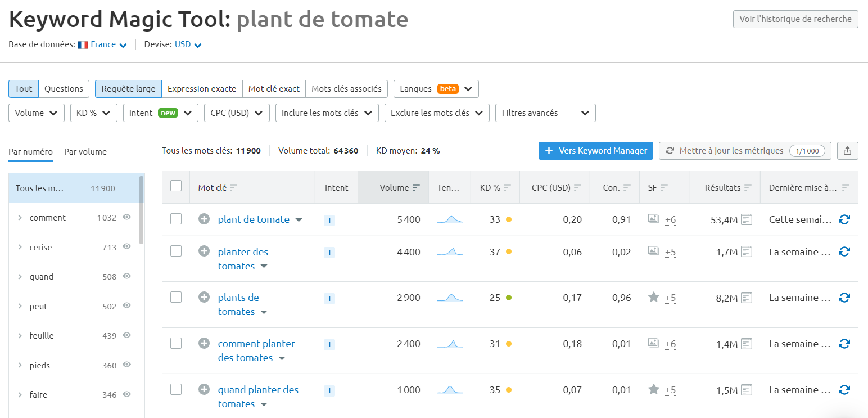Click image SERP feature icon in 'comment planter des tomates' row
Screen dimensions: 868x418
653,343
